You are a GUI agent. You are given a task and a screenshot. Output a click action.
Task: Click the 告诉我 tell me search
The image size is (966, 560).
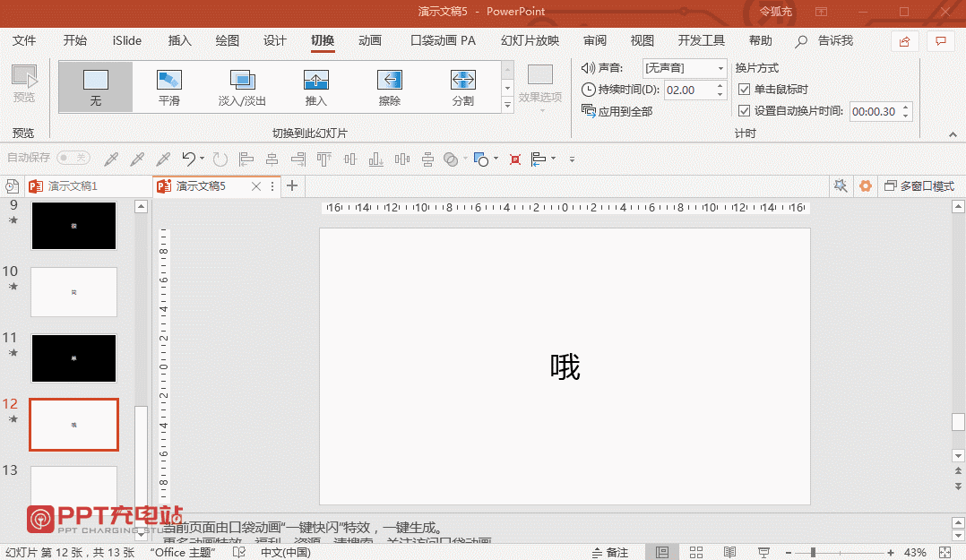pyautogui.click(x=824, y=41)
